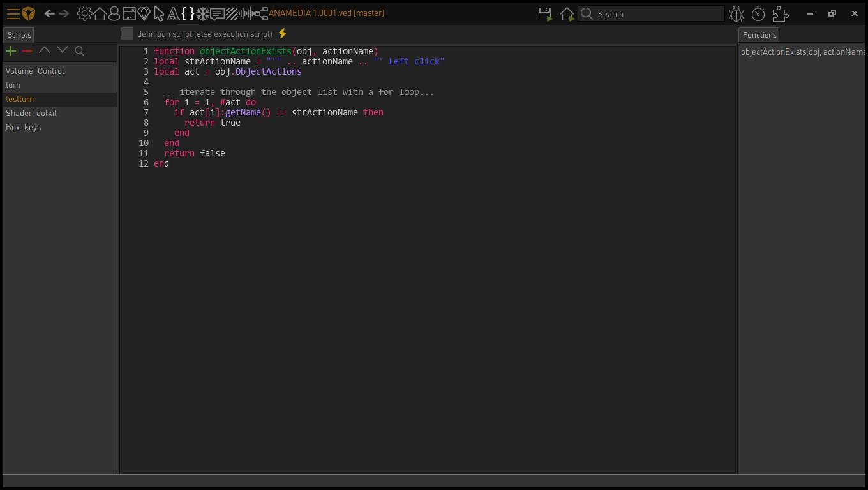Jump to objectActionExists in Functions list
The image size is (868, 490).
[x=803, y=52]
